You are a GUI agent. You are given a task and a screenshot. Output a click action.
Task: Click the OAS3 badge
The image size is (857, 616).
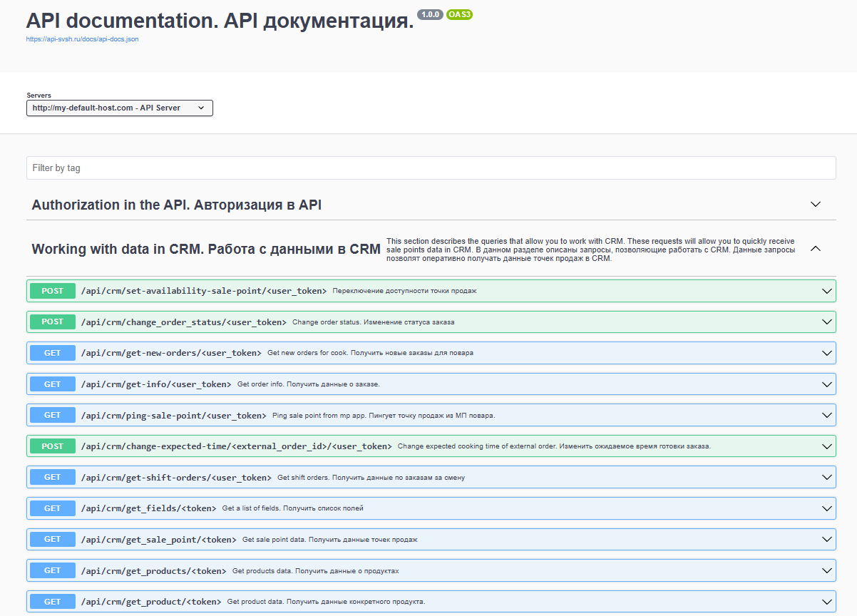pyautogui.click(x=460, y=14)
